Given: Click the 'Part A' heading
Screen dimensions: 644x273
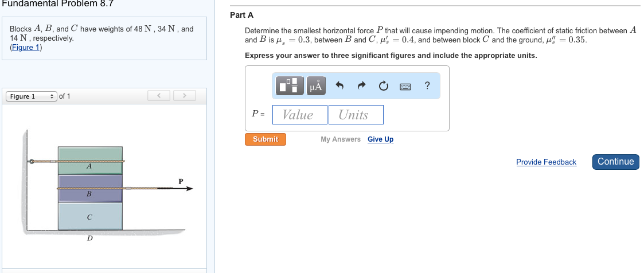Looking at the screenshot, I should click(x=241, y=15).
